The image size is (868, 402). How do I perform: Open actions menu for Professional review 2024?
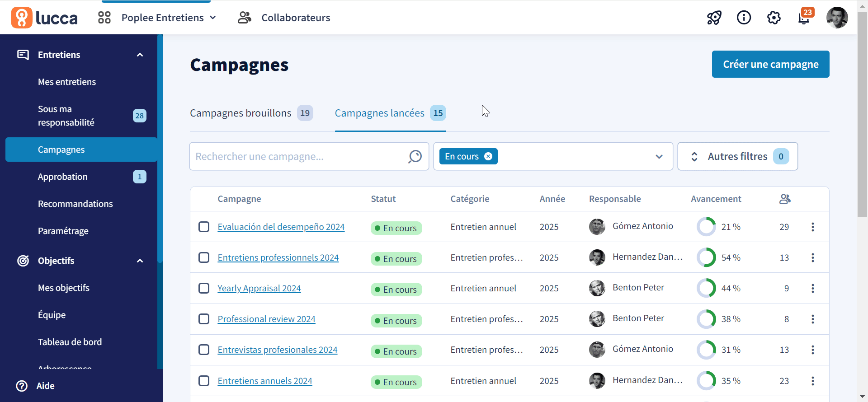(x=813, y=319)
